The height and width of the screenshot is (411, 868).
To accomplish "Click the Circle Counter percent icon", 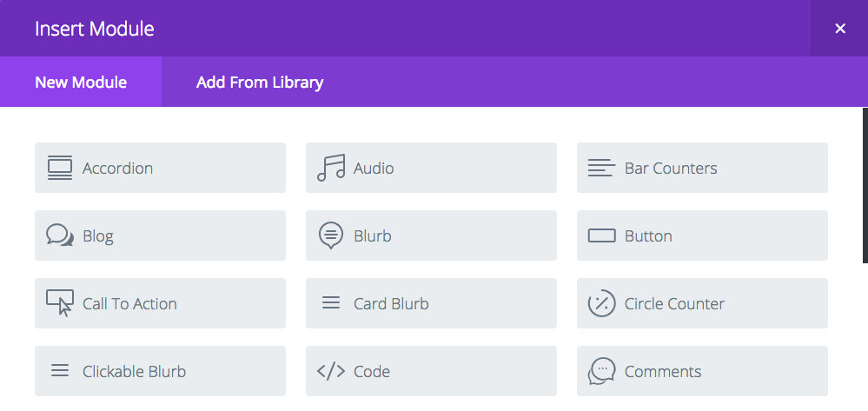I will pyautogui.click(x=602, y=303).
